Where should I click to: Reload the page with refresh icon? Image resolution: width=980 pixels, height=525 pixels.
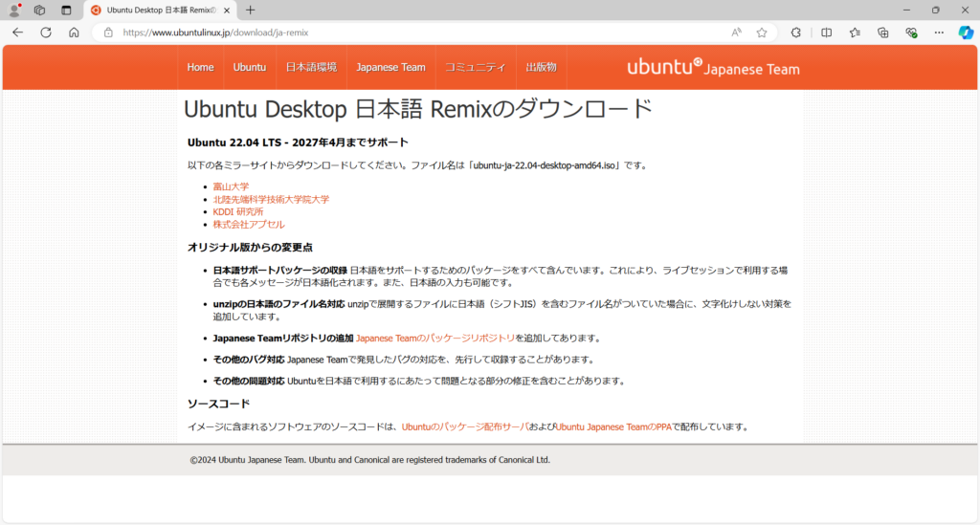pos(46,33)
